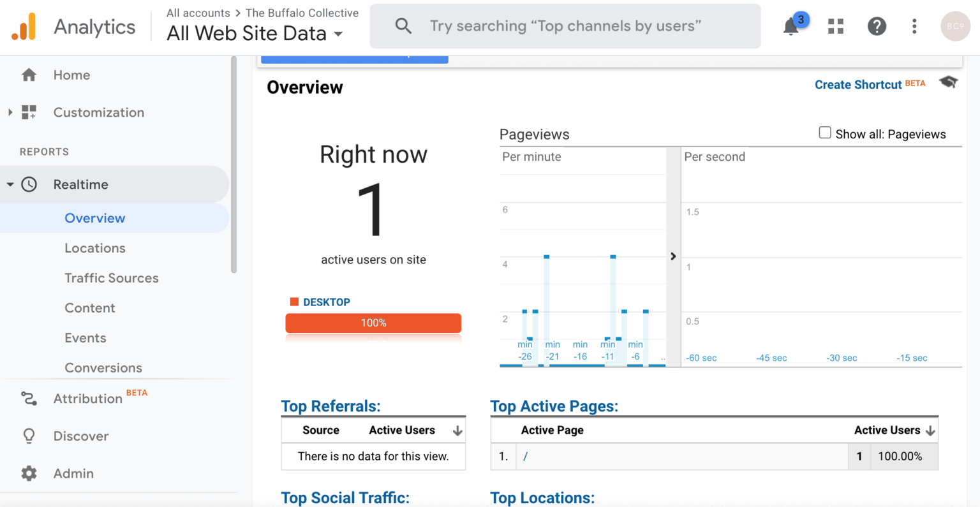Viewport: 980px width, 507px height.
Task: Click the Discover lightbulb icon
Action: [29, 436]
